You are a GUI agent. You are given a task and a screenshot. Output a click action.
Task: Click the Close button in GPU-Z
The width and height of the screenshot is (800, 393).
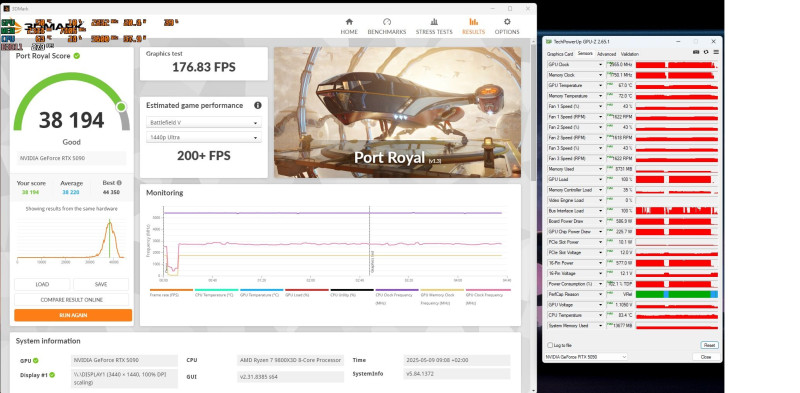click(706, 357)
